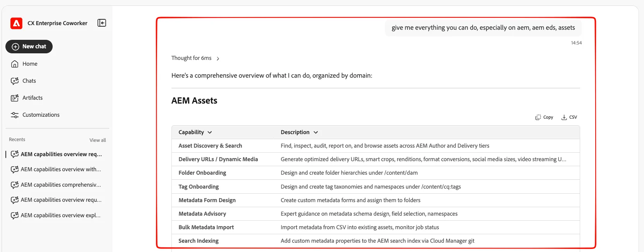Open the Artifacts section
The height and width of the screenshot is (252, 644).
coord(33,98)
